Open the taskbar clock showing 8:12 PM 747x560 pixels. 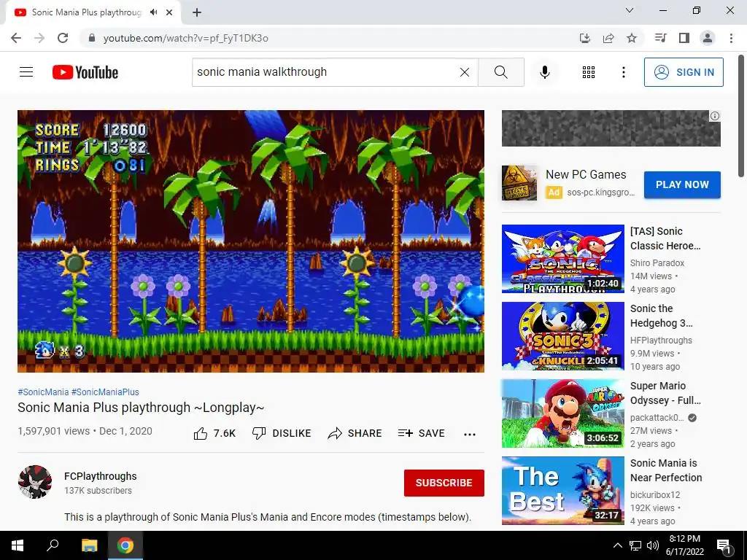click(684, 545)
